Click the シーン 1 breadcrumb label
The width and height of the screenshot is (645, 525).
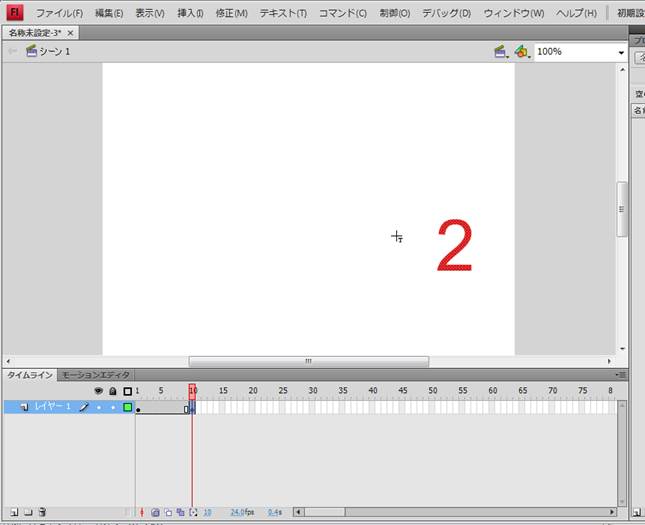point(54,51)
